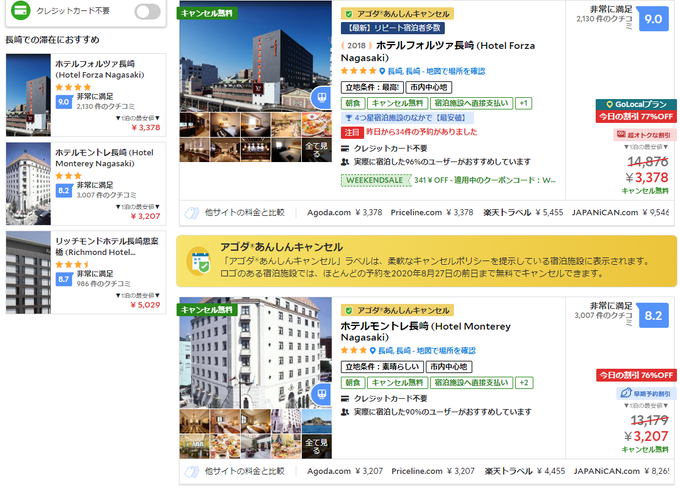Click the transit icon on Monterey photo
Viewport: 680px width, 488px height.
tap(321, 394)
